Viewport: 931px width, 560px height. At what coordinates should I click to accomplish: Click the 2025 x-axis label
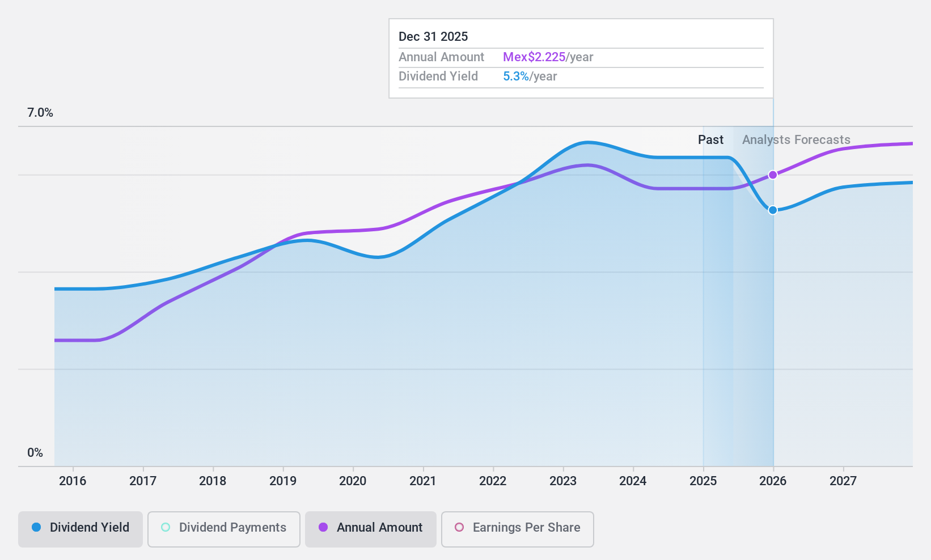[703, 481]
